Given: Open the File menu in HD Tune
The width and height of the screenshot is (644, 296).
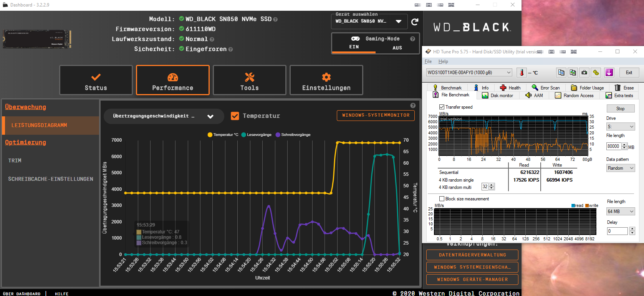Looking at the screenshot, I should [x=428, y=61].
